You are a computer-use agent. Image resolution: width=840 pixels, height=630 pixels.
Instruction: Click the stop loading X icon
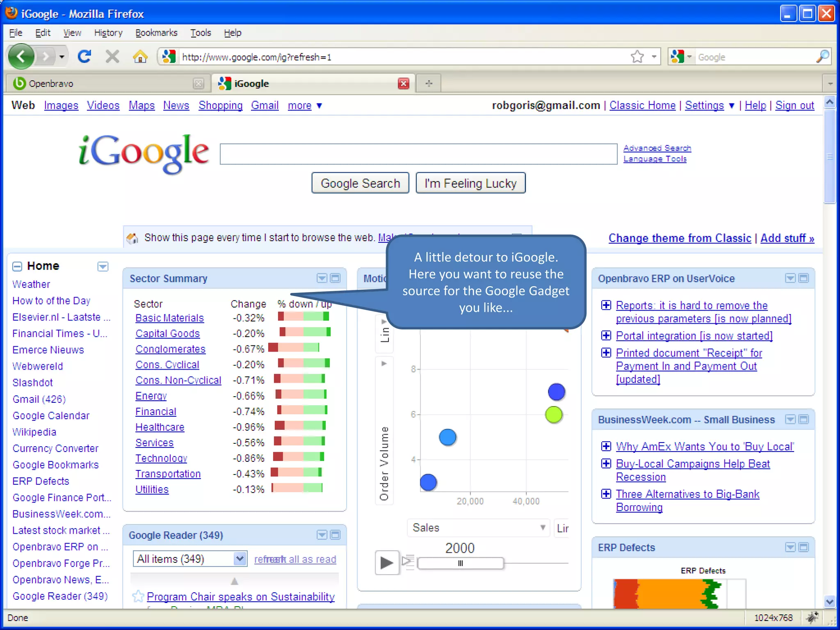[x=112, y=57]
